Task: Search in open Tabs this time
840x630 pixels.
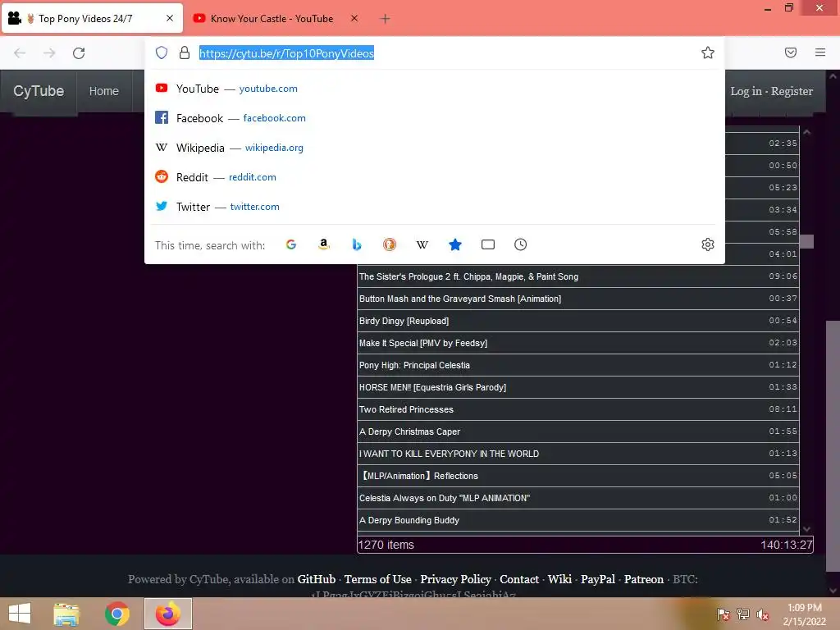Action: pyautogui.click(x=487, y=244)
